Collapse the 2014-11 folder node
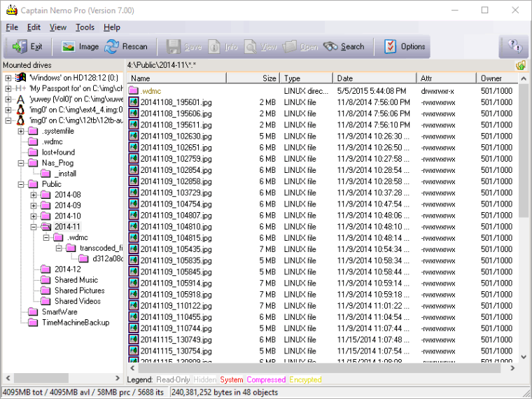The width and height of the screenshot is (532, 399). 34,227
